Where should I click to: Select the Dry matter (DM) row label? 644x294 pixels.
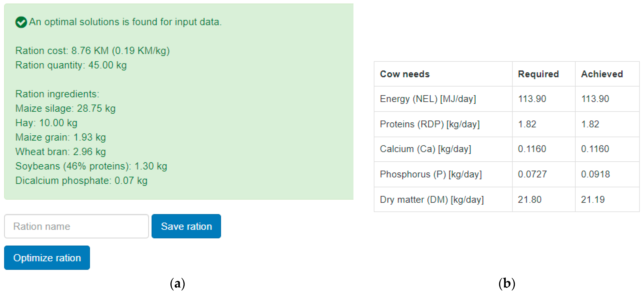pos(432,199)
